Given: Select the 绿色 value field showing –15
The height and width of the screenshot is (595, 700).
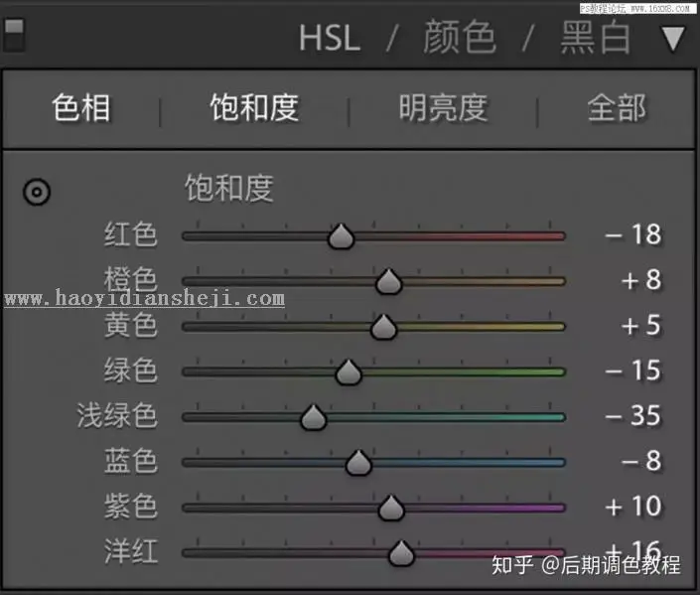Looking at the screenshot, I should (633, 371).
